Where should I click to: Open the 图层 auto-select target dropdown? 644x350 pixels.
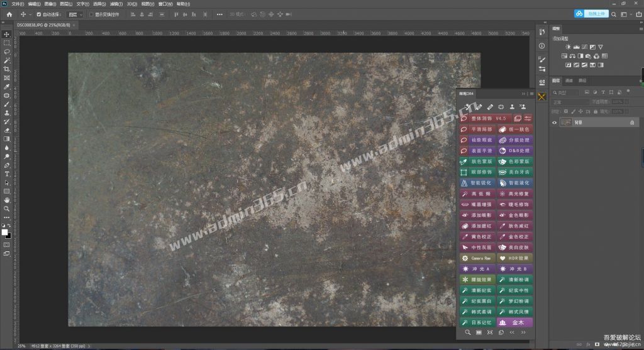click(75, 14)
